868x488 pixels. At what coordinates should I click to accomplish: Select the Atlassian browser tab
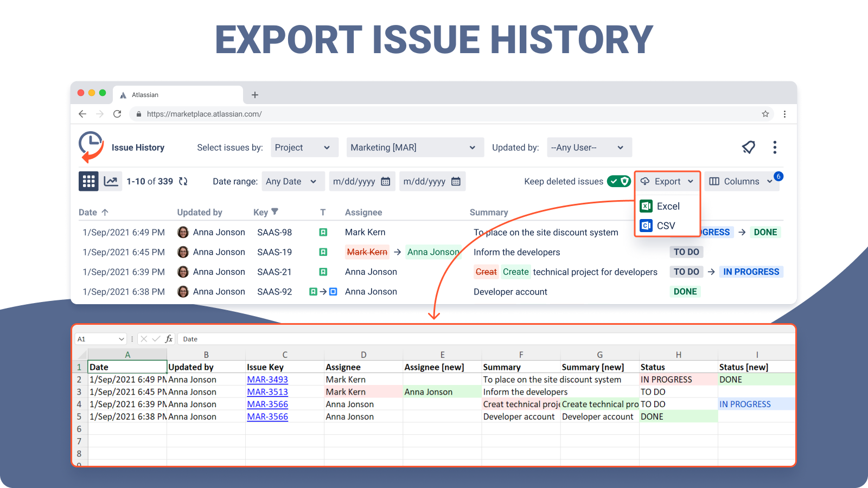point(178,95)
